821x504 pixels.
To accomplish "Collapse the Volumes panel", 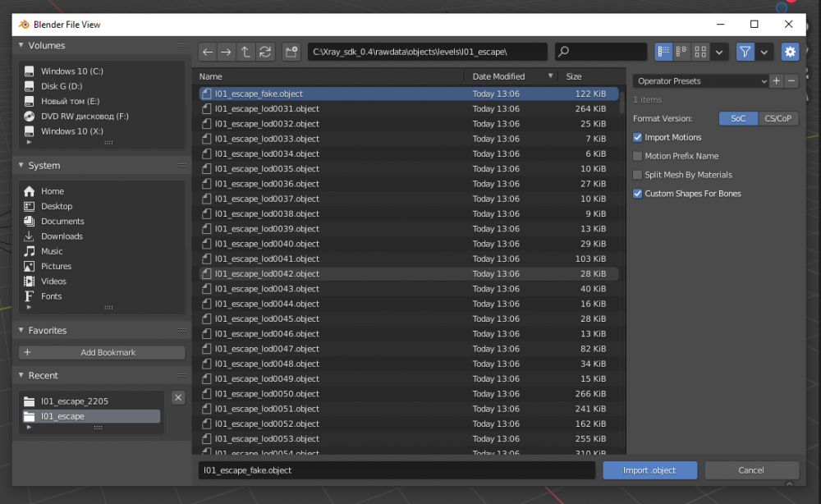I will tap(22, 46).
